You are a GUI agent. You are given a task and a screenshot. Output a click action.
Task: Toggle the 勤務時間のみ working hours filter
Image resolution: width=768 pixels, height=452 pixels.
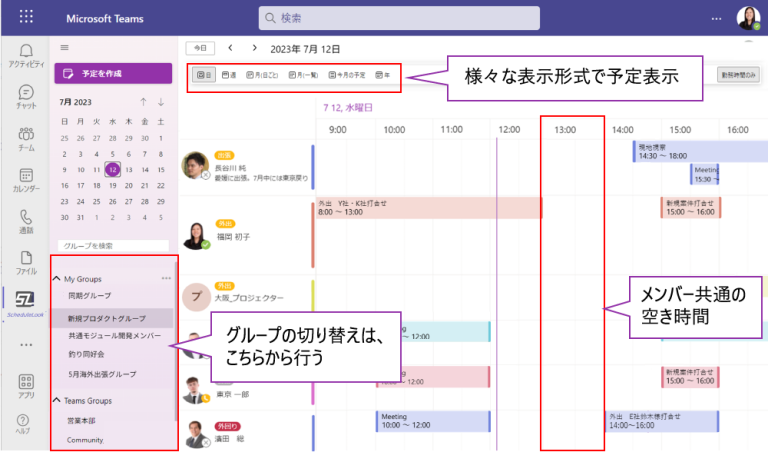[x=738, y=74]
